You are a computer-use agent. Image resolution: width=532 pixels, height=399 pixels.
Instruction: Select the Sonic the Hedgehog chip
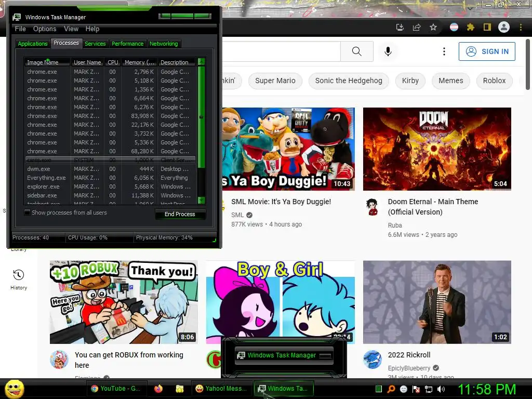coord(349,81)
